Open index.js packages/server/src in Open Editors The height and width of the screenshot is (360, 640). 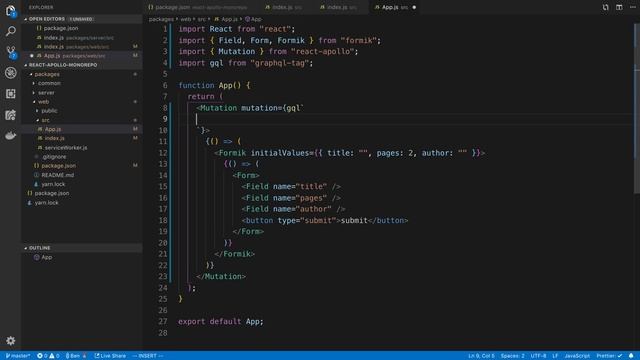pos(82,38)
